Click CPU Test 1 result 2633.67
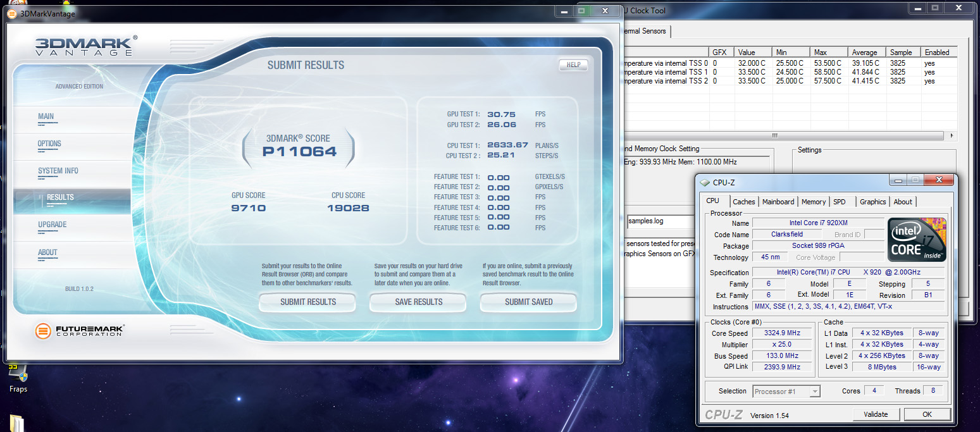 click(x=507, y=145)
